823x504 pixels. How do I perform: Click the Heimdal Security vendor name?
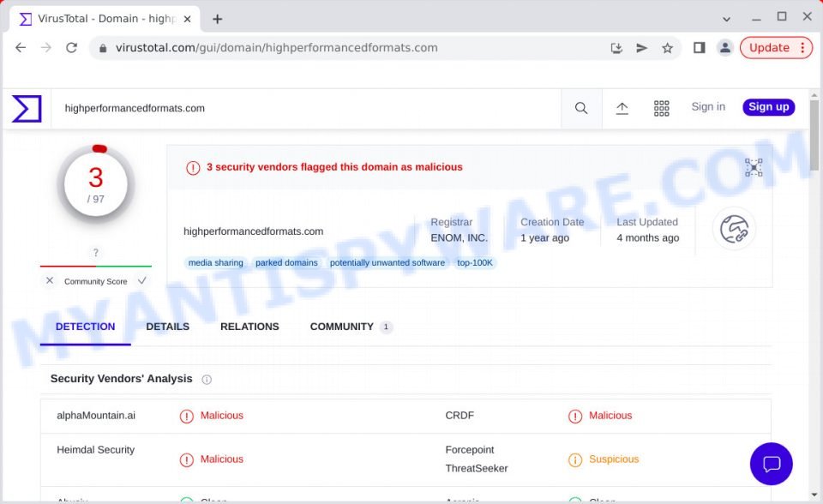click(x=95, y=450)
